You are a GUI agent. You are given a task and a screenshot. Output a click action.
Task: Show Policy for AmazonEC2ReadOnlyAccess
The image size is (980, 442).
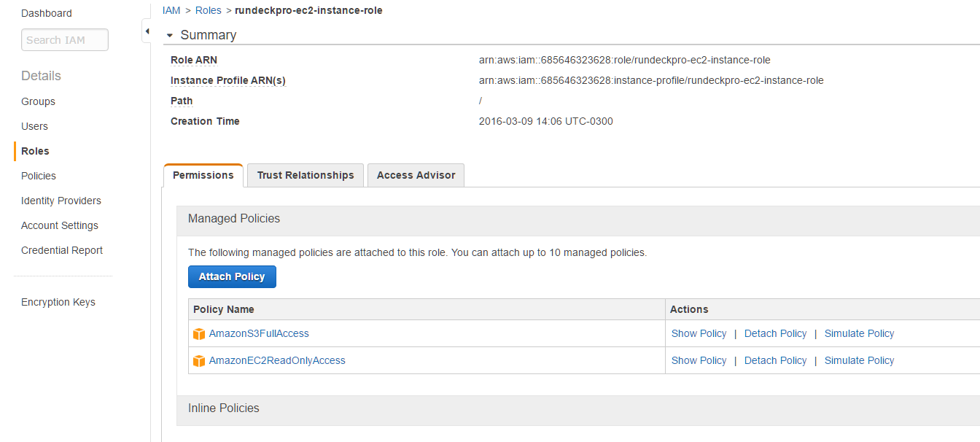(699, 360)
